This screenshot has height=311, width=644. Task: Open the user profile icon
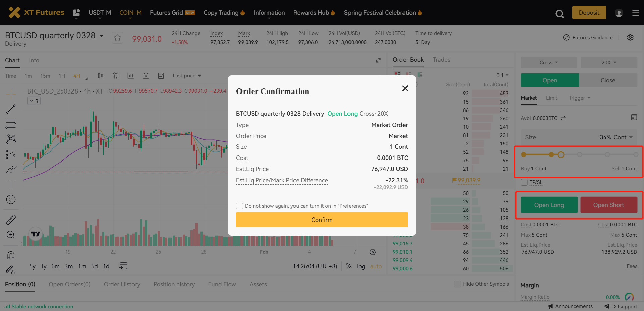[619, 13]
